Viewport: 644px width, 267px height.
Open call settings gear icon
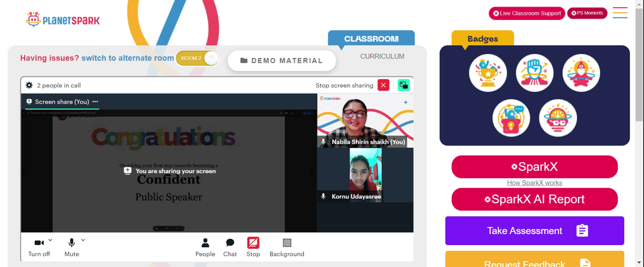click(x=29, y=86)
